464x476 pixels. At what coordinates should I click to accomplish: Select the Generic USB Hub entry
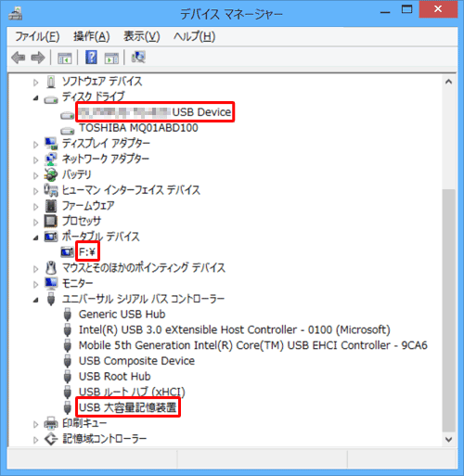(122, 315)
